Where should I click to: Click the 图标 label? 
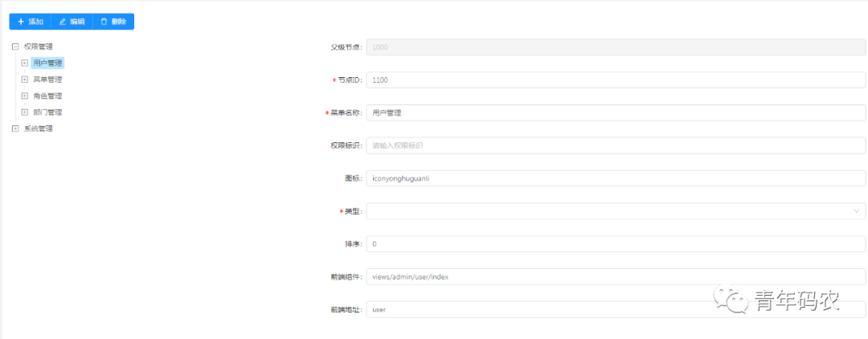[354, 178]
